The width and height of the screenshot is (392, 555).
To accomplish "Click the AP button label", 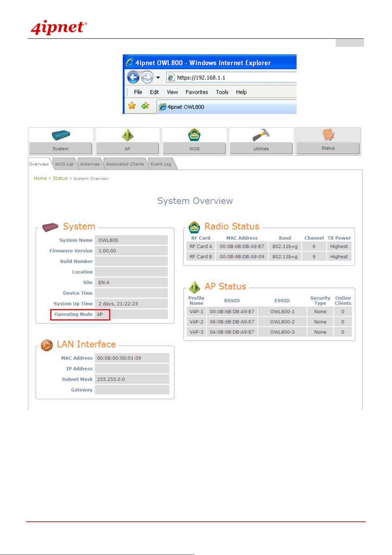I will coord(127,149).
